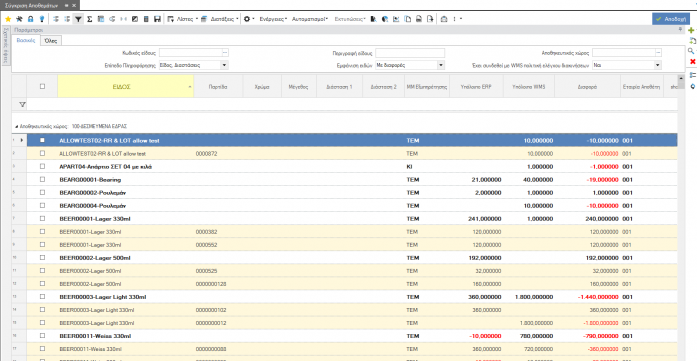Open the Εκτυπώσεις menu
Screen dimensions: 697x361
pyautogui.click(x=350, y=19)
